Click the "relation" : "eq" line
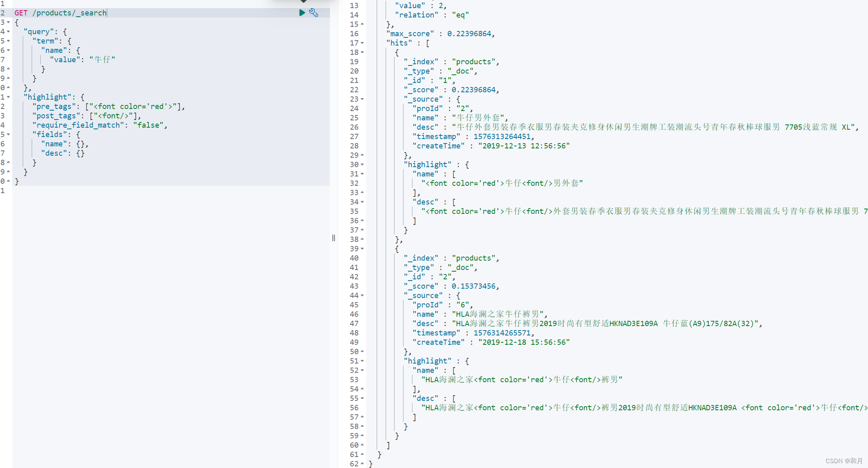This screenshot has height=468, width=868. [x=432, y=15]
